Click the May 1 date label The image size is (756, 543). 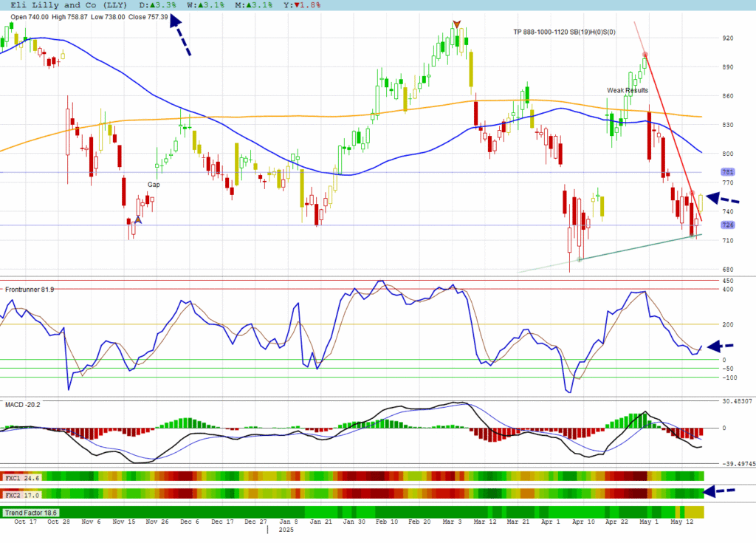pyautogui.click(x=649, y=522)
